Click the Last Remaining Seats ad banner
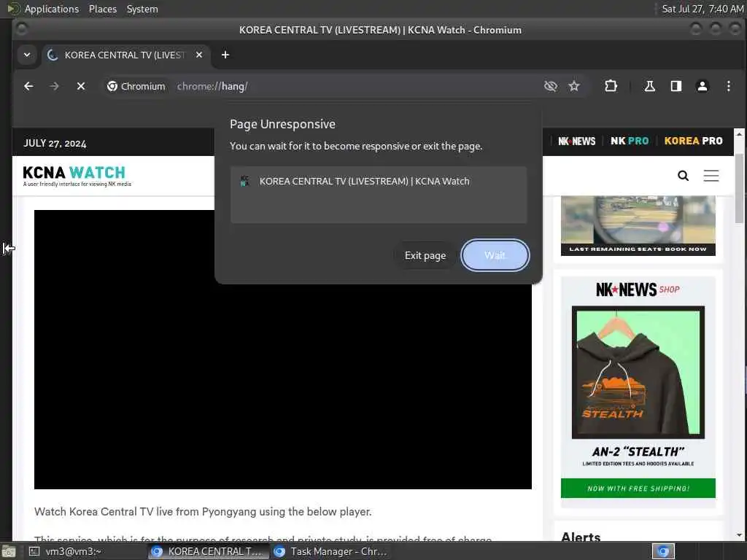 [x=638, y=226]
